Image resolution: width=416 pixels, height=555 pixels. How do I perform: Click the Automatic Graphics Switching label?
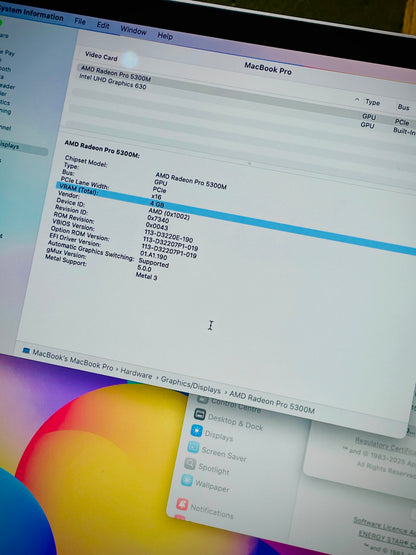91,251
